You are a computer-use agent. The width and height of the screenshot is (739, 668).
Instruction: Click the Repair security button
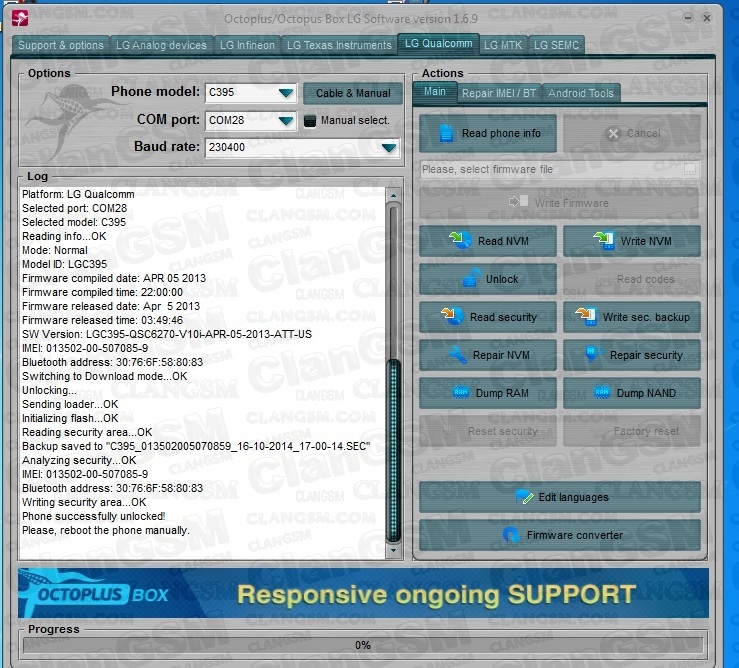pyautogui.click(x=632, y=355)
